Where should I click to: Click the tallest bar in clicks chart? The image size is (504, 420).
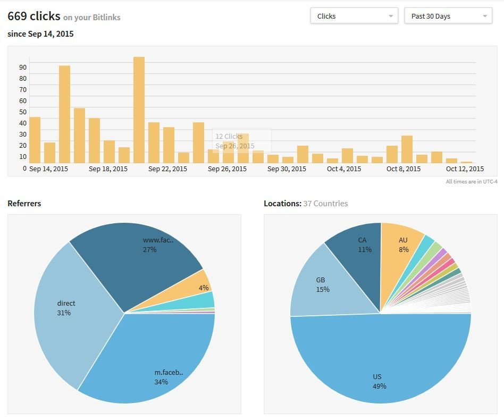139,110
